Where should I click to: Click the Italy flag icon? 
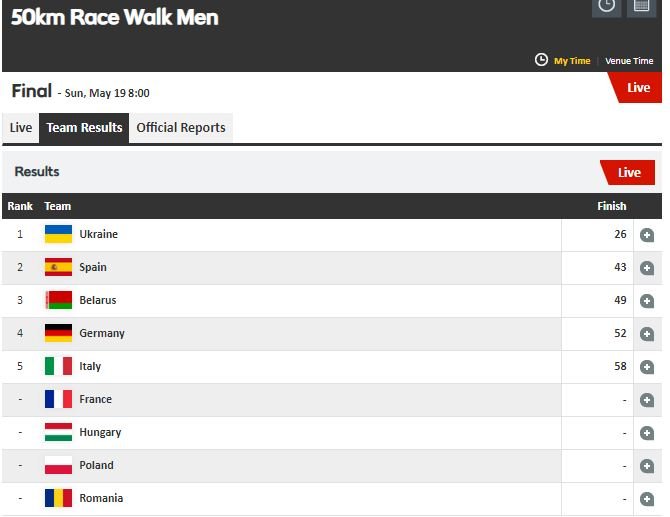point(58,366)
